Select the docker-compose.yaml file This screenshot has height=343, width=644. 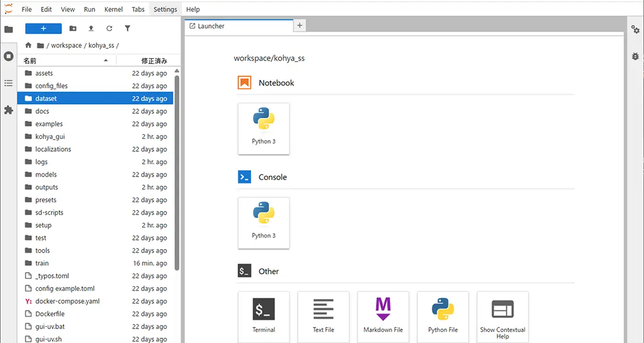pyautogui.click(x=96, y=301)
